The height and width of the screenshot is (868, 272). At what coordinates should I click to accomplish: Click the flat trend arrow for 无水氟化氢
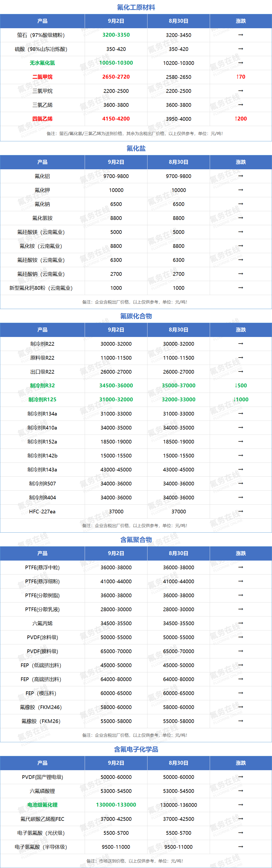[241, 63]
